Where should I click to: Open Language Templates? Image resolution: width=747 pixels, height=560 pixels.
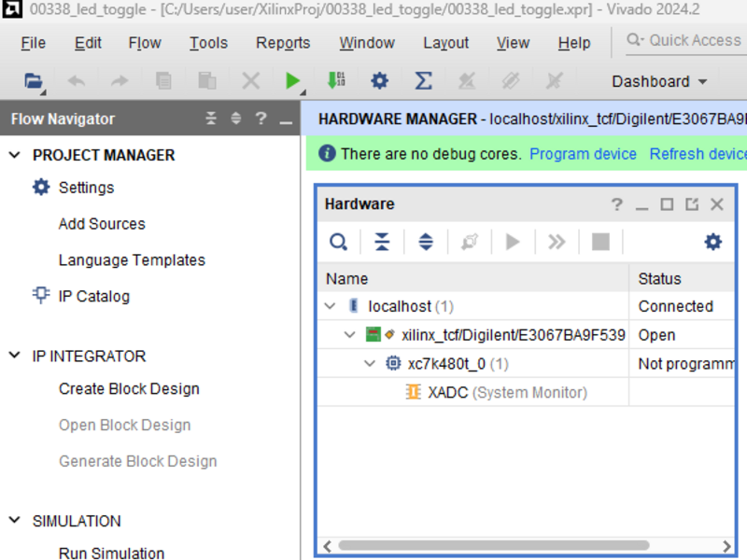(x=132, y=260)
